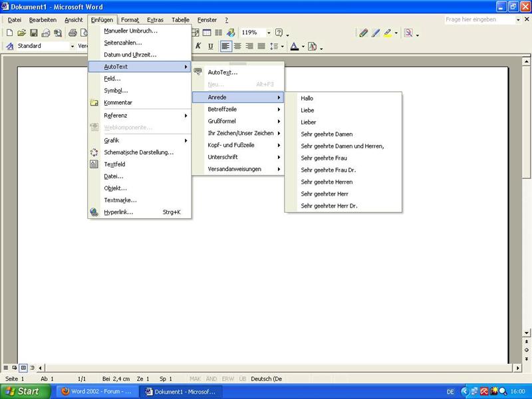The image size is (532, 399).
Task: Click the Save diskette icon
Action: (33, 33)
